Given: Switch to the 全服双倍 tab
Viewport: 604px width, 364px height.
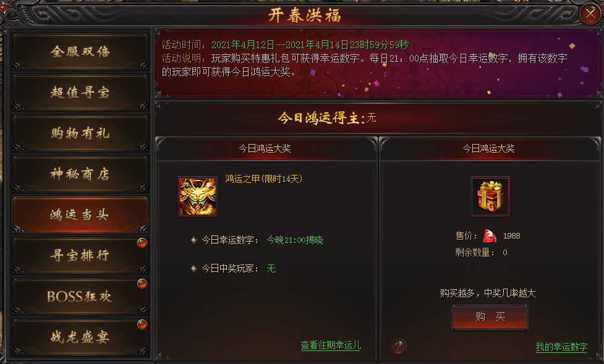Looking at the screenshot, I should (x=80, y=52).
